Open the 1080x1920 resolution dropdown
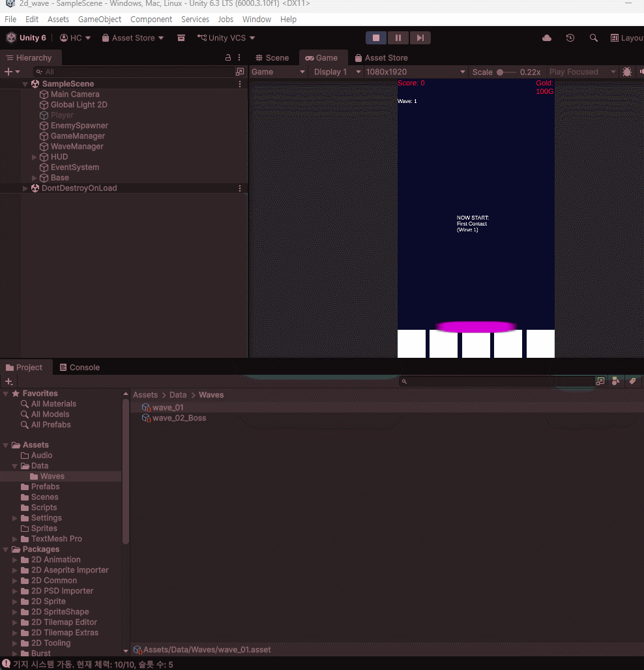The height and width of the screenshot is (670, 644). tap(415, 72)
